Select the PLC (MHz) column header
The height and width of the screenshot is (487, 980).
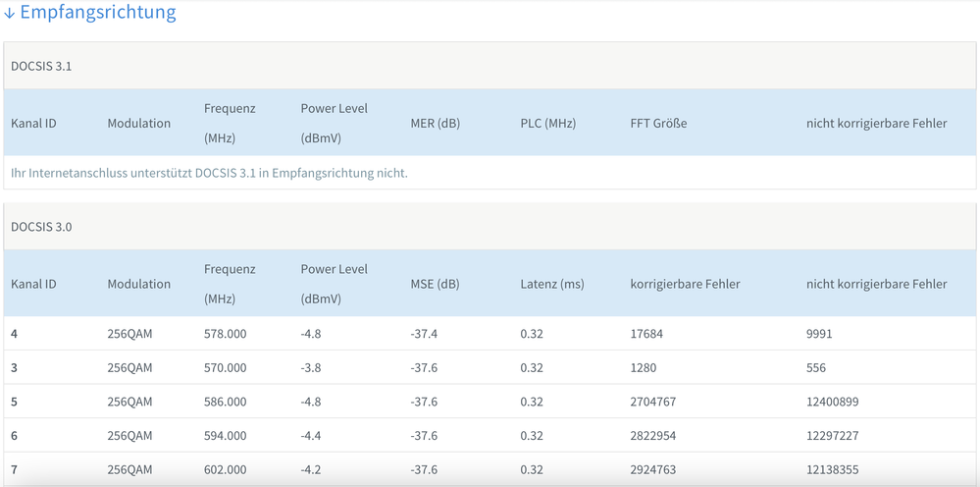(x=547, y=124)
